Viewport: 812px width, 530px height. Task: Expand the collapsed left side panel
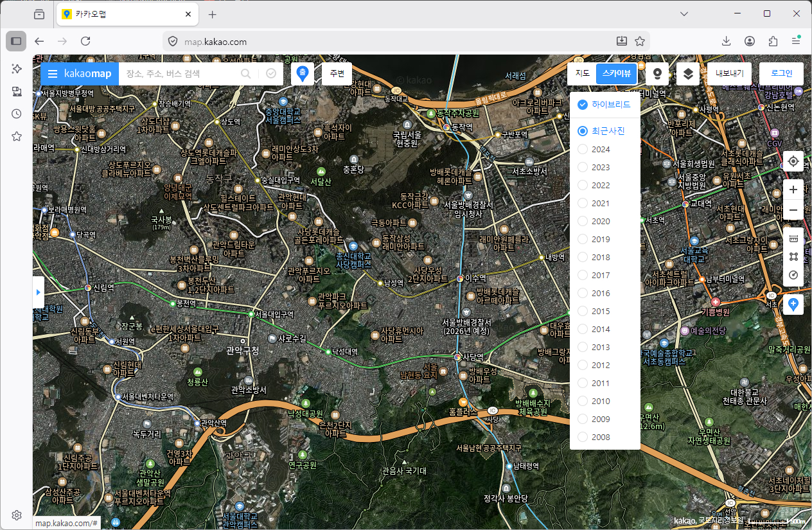(x=38, y=292)
